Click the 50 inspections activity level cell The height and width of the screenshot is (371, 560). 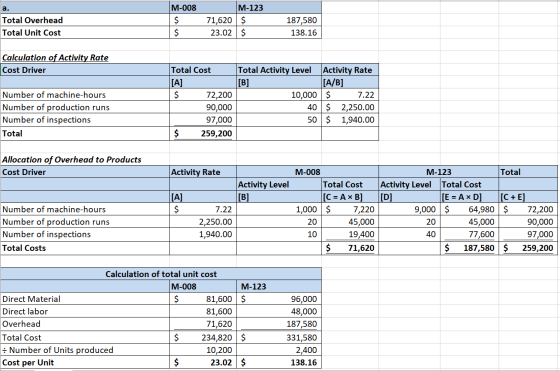click(x=279, y=120)
